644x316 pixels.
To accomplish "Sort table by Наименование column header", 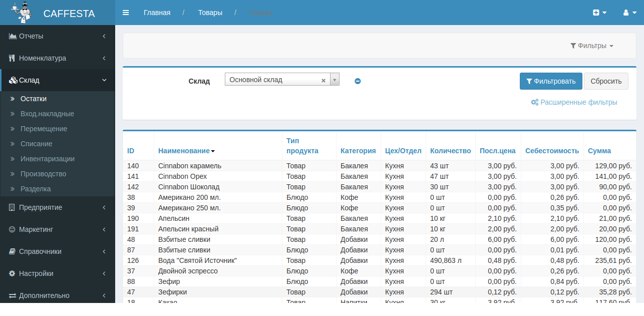I will pyautogui.click(x=186, y=151).
